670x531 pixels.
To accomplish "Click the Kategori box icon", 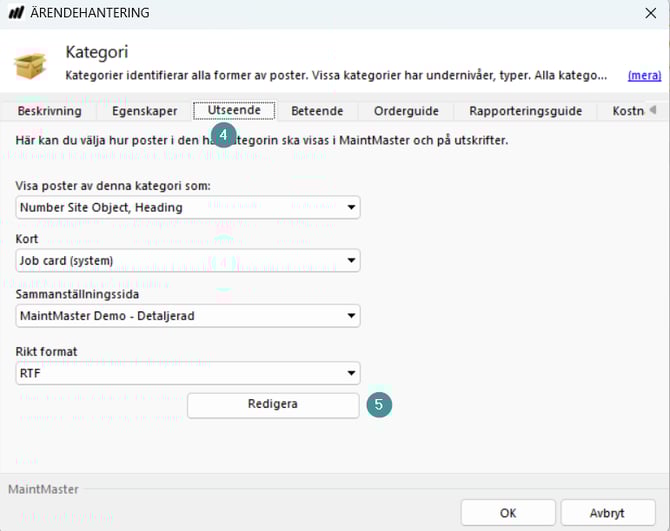I will pos(29,64).
